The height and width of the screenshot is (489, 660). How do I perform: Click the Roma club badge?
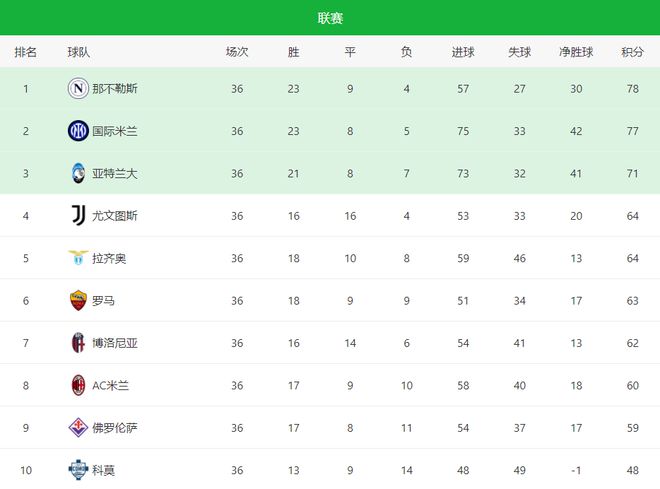click(78, 300)
